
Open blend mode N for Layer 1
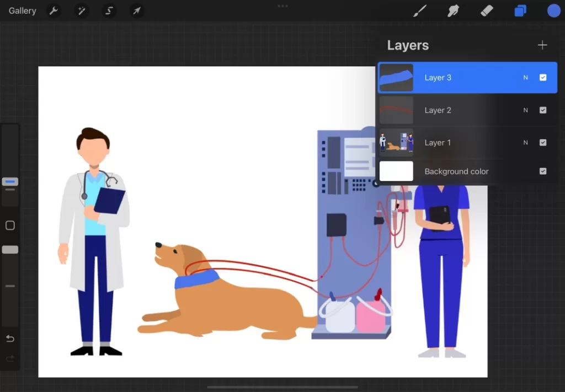click(x=525, y=143)
